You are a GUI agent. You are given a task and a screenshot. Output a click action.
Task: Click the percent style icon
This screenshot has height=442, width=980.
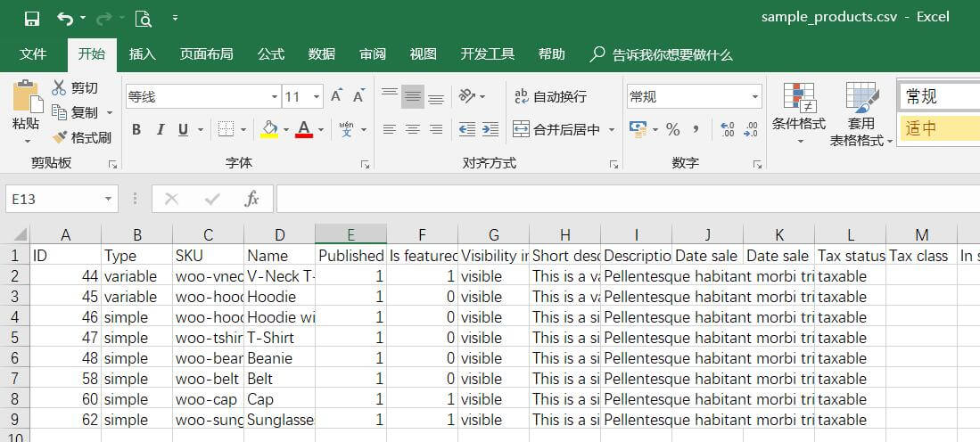click(x=672, y=129)
